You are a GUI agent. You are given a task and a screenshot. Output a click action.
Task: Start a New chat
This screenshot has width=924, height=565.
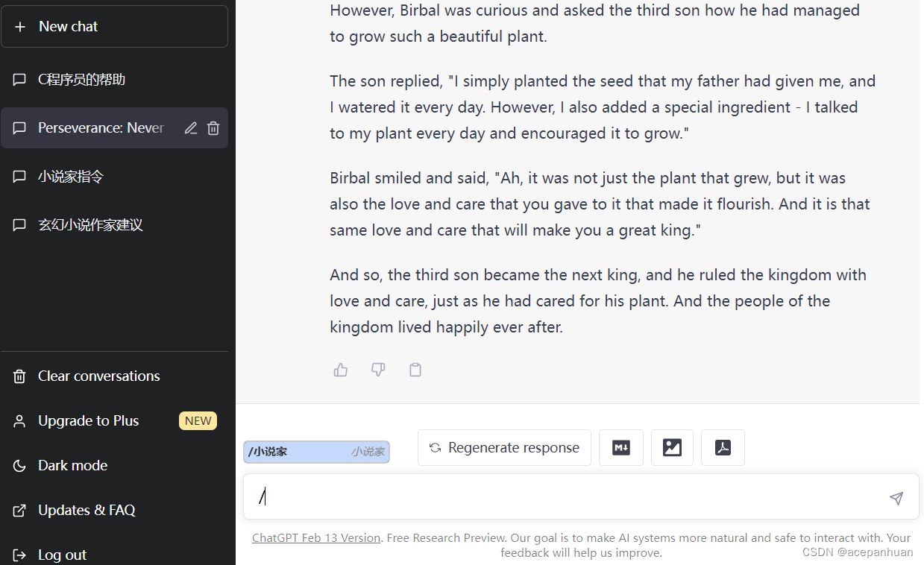coord(114,27)
